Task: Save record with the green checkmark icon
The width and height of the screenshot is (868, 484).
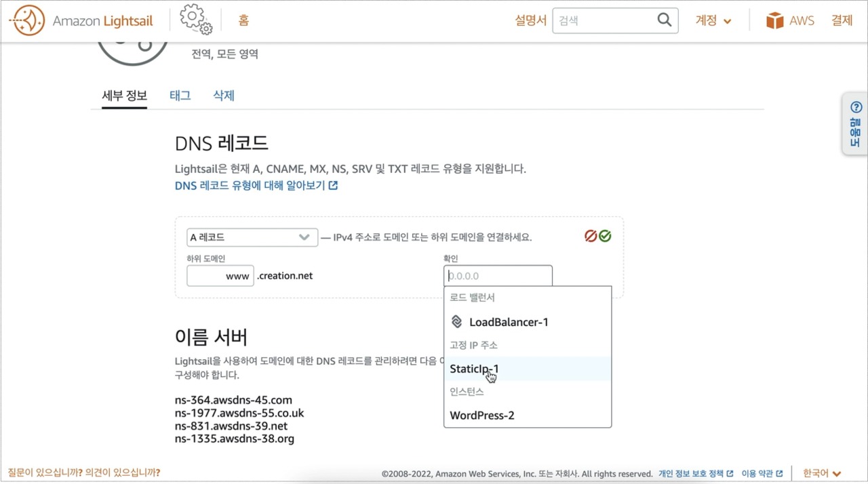Action: pyautogui.click(x=605, y=236)
